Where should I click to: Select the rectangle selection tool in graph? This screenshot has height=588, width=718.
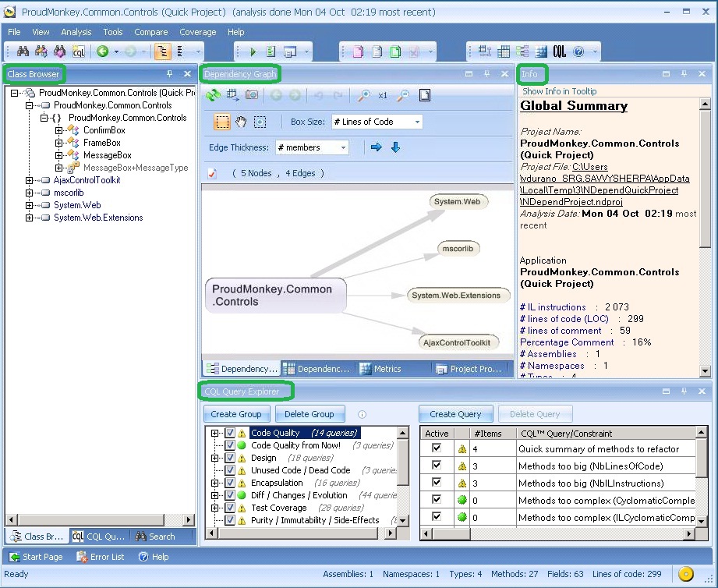(222, 122)
